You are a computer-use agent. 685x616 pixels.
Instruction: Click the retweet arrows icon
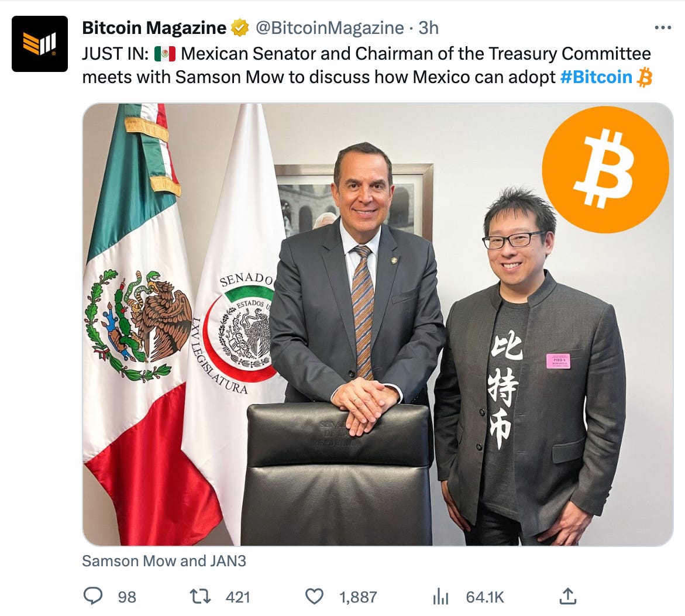point(200,596)
